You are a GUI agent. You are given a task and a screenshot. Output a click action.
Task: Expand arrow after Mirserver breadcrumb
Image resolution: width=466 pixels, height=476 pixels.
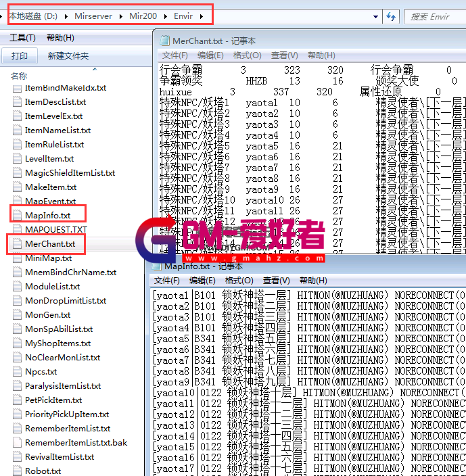tap(121, 16)
